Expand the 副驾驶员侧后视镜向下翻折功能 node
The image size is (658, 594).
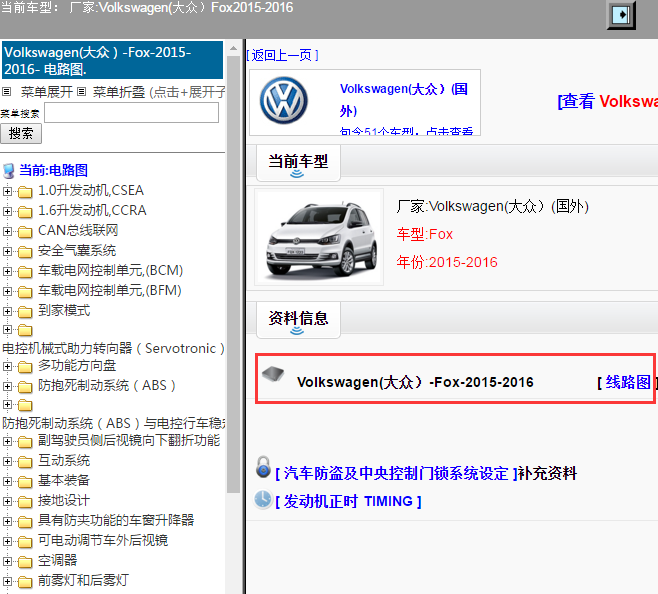point(7,441)
